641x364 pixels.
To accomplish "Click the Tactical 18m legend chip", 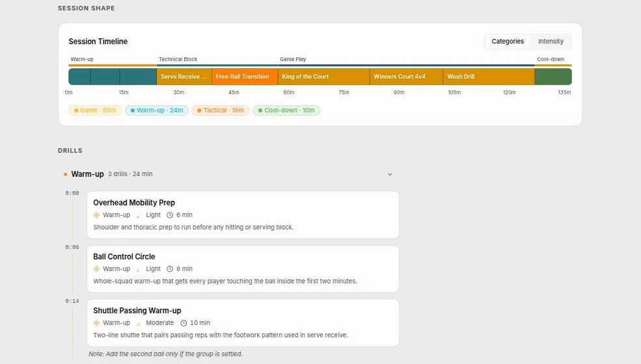I will tap(221, 110).
